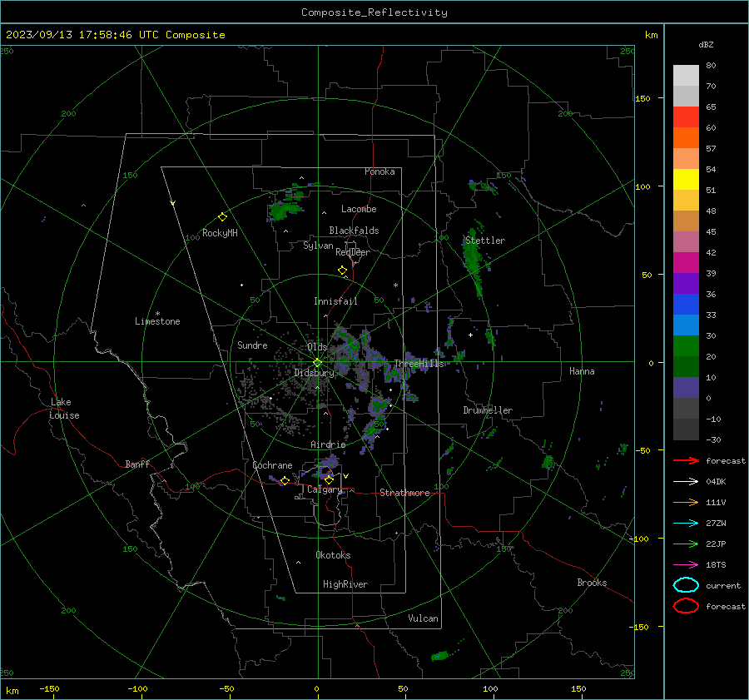Click the magenta 18TS arrow icon
The width and height of the screenshot is (749, 700).
point(686,565)
